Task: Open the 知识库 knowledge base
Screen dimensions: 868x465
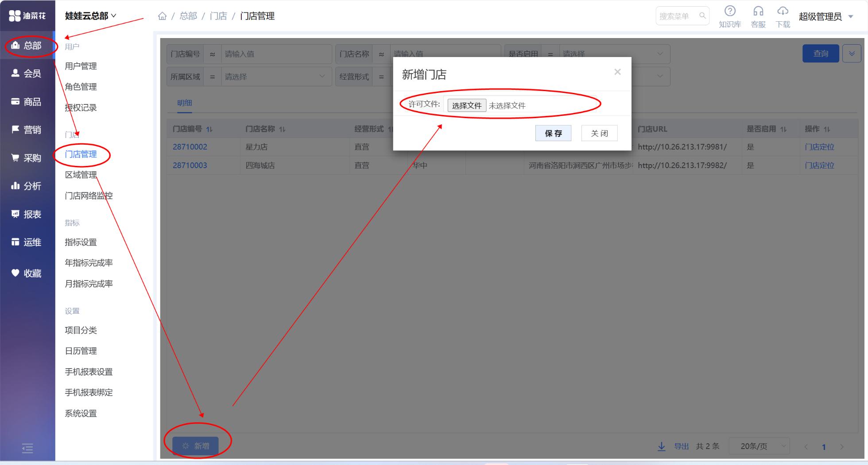Action: (x=730, y=17)
